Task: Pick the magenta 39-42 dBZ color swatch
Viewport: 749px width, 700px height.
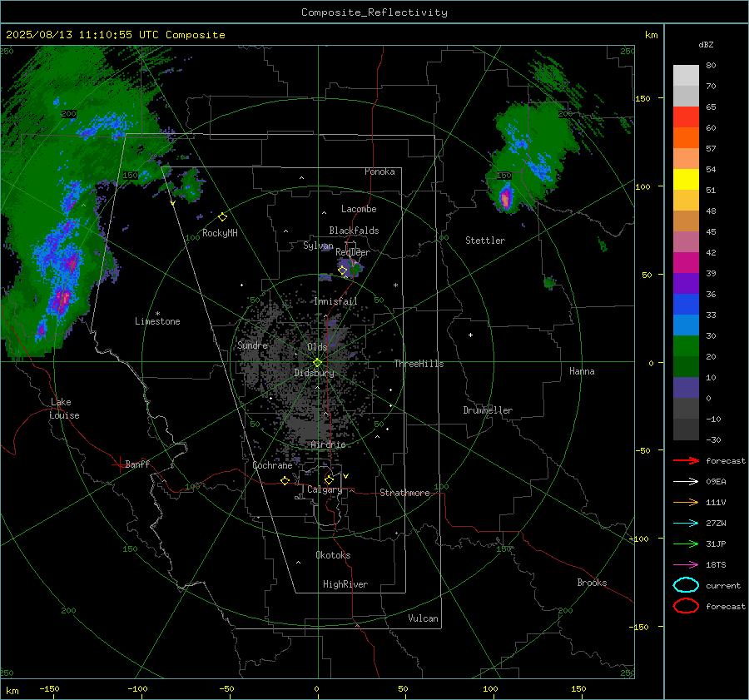Action: point(686,263)
